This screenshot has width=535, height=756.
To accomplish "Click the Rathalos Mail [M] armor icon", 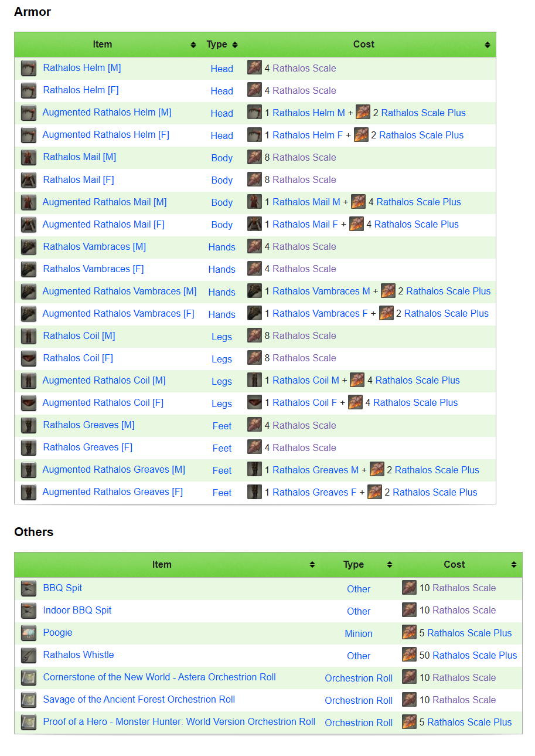I will (29, 157).
